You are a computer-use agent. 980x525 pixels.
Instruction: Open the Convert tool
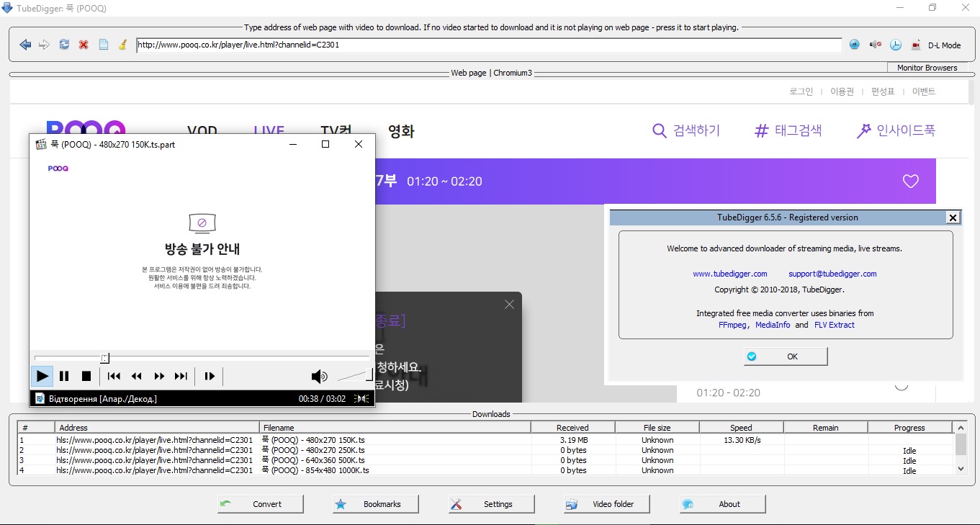tap(261, 504)
